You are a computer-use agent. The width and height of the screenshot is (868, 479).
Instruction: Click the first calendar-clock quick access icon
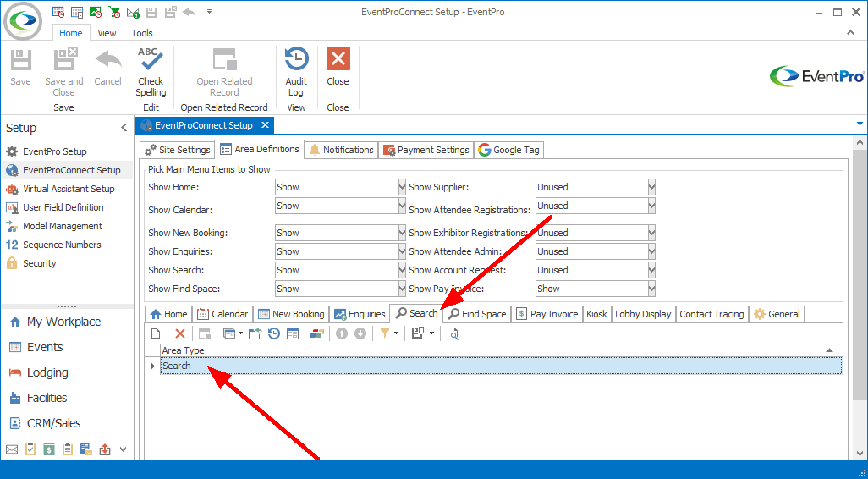tap(58, 11)
